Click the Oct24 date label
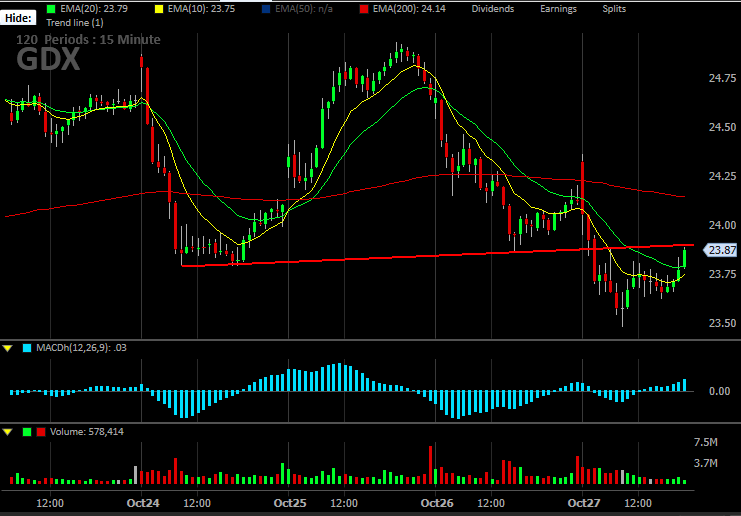This screenshot has width=741, height=516. pos(143,503)
